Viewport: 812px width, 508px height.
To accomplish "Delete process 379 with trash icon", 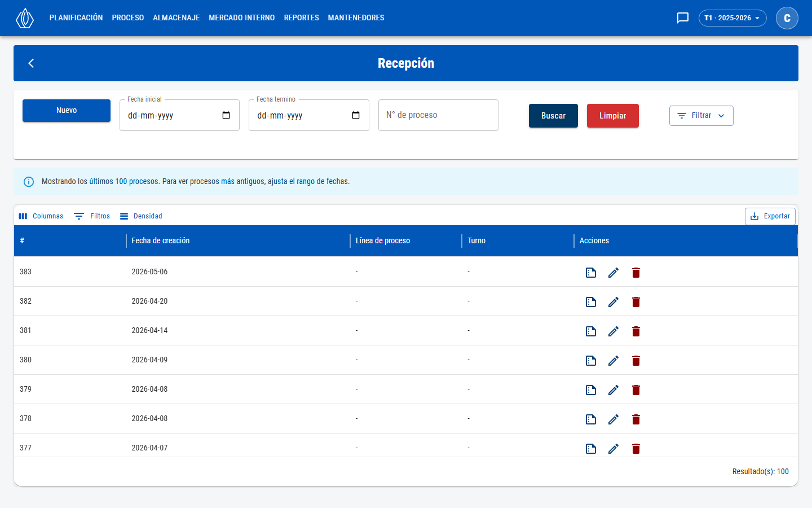I will click(x=636, y=390).
